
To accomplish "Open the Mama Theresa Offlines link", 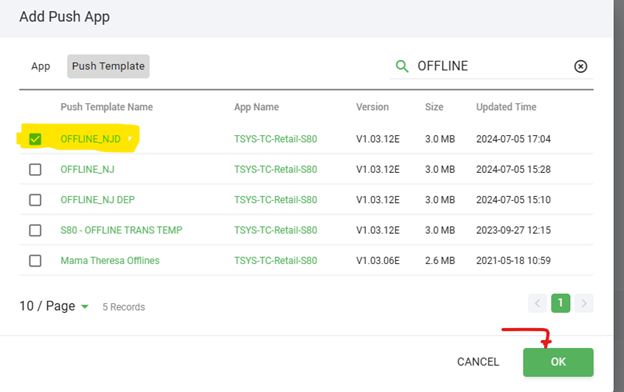I will tap(110, 261).
